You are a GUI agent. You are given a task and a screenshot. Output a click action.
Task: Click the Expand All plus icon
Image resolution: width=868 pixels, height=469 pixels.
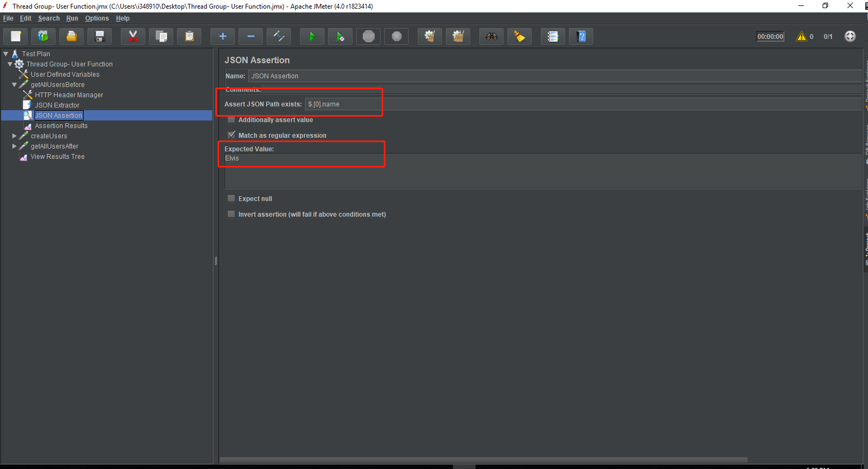click(x=222, y=36)
